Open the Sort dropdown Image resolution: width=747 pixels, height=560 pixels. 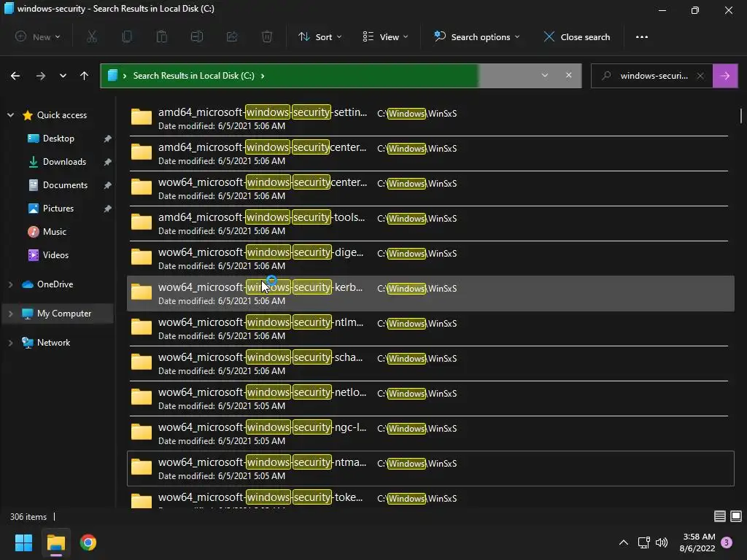coord(320,36)
